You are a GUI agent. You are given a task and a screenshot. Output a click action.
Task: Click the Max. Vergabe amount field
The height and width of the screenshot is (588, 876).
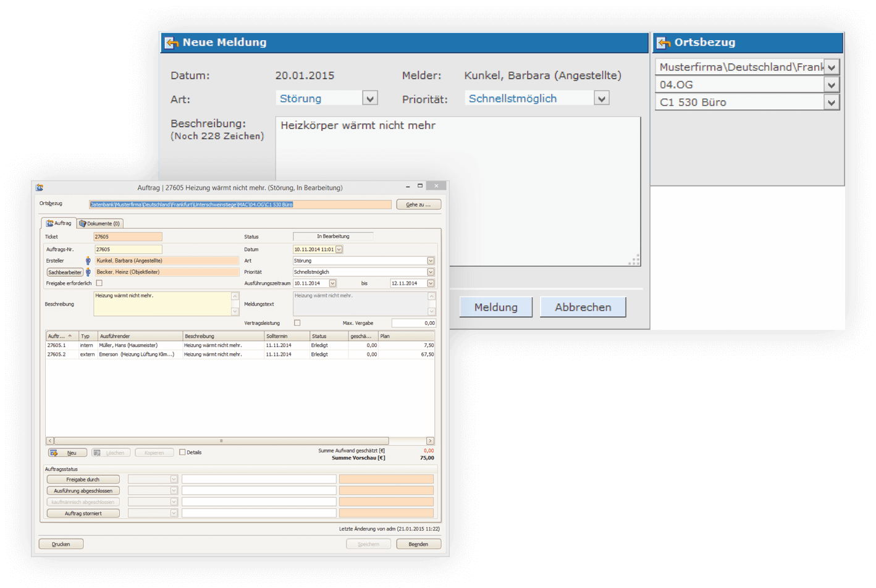[x=413, y=323]
